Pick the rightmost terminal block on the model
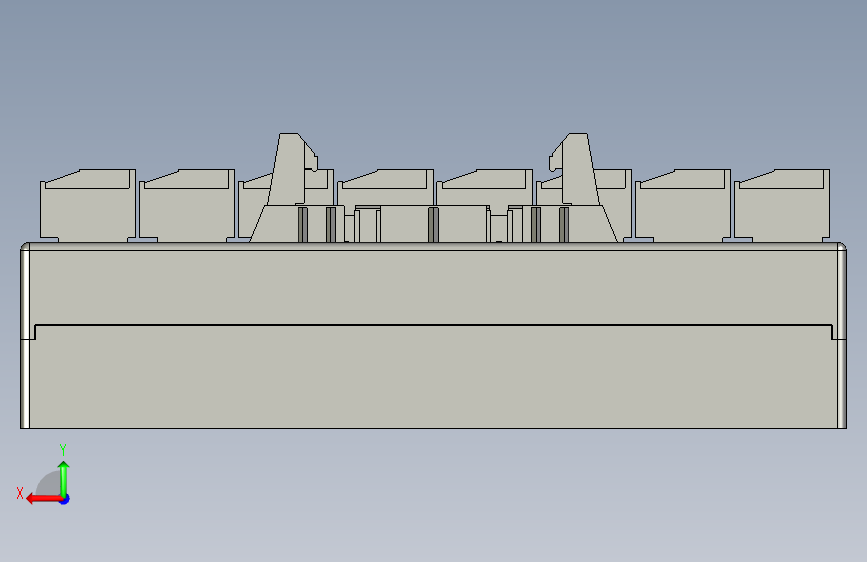The width and height of the screenshot is (867, 562). (782, 205)
